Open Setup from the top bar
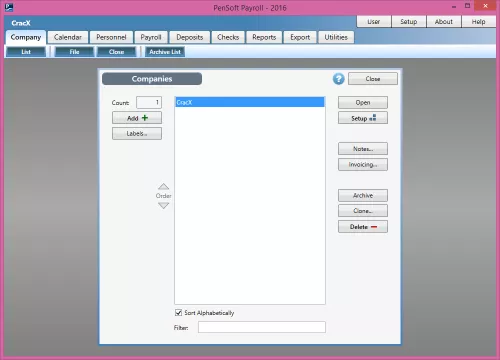Image resolution: width=500 pixels, height=360 pixels. tap(409, 22)
